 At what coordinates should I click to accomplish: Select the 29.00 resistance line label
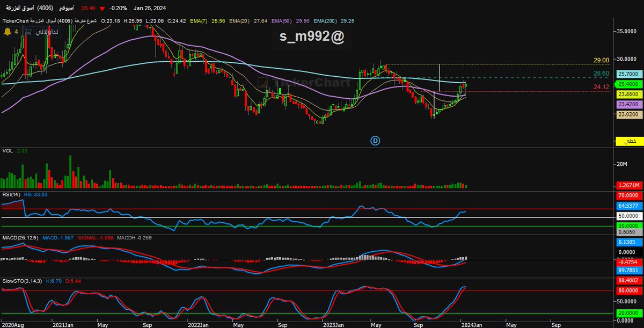pos(601,60)
